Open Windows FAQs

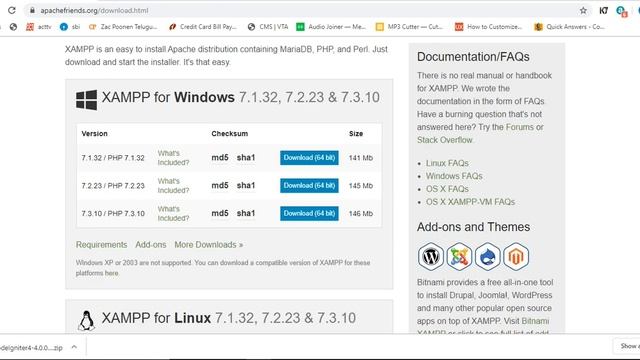(454, 176)
